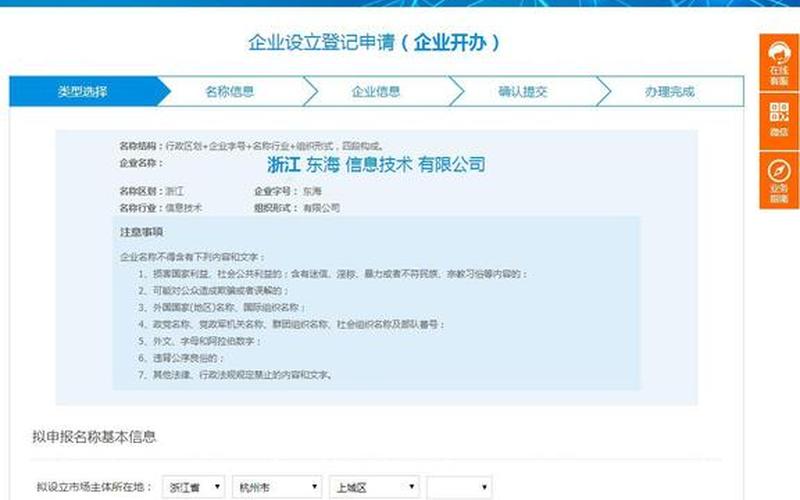Viewport: 800px width, 500px height.
Task: Go to the 确认提交 step
Action: [x=522, y=92]
